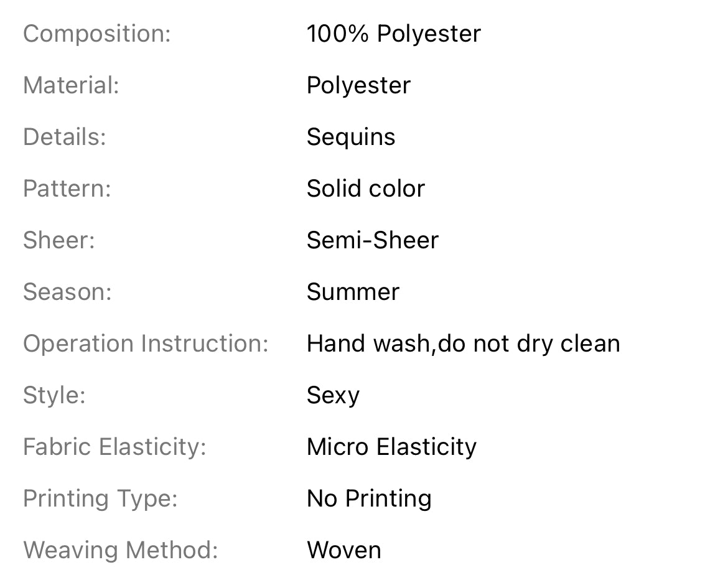Click the 'Pattern:' label
728x580 pixels.
point(67,189)
